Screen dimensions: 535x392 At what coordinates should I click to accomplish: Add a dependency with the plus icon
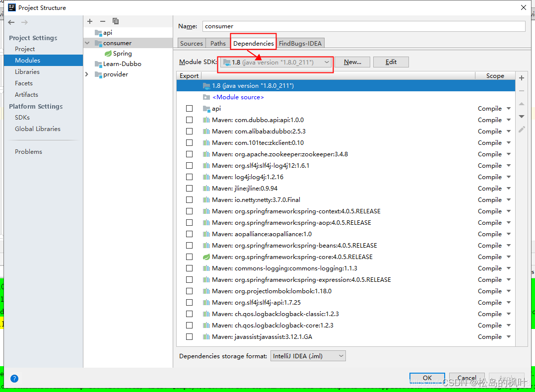(521, 78)
